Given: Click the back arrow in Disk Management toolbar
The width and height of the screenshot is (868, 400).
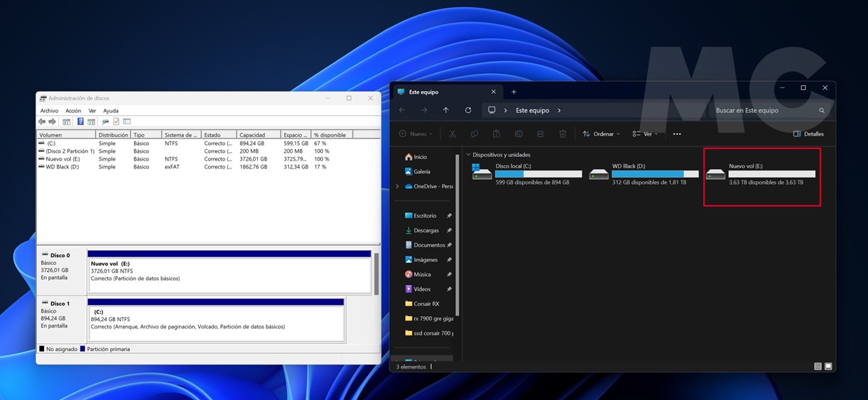Looking at the screenshot, I should (42, 122).
